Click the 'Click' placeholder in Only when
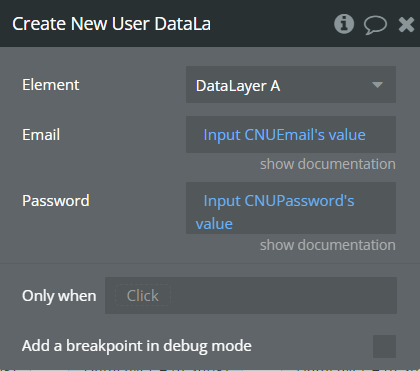The width and height of the screenshot is (420, 371). point(143,295)
